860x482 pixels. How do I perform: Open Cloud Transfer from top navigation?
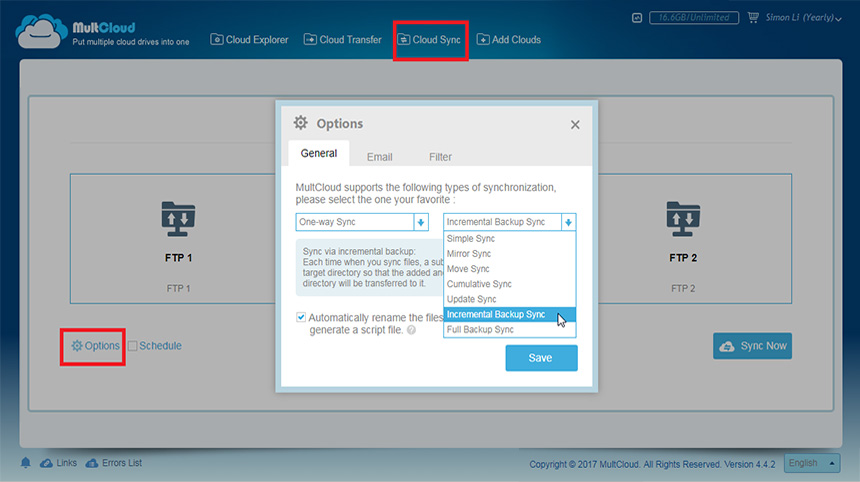(x=343, y=39)
